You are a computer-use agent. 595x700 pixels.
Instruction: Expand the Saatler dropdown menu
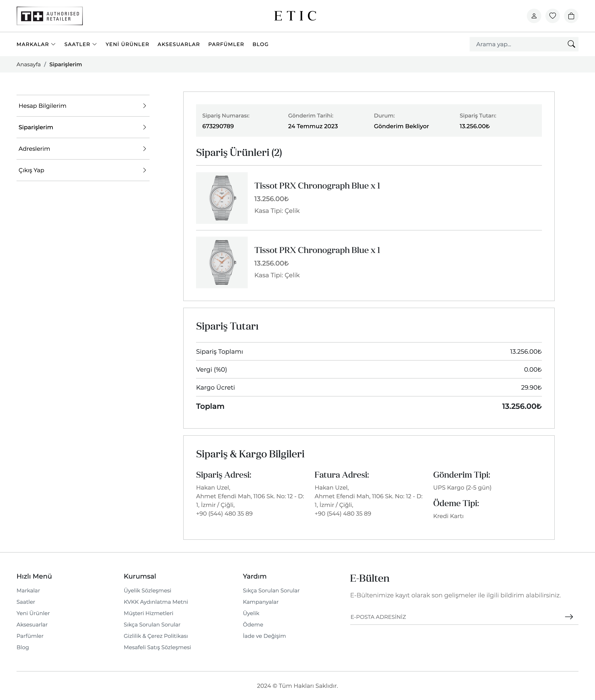80,44
